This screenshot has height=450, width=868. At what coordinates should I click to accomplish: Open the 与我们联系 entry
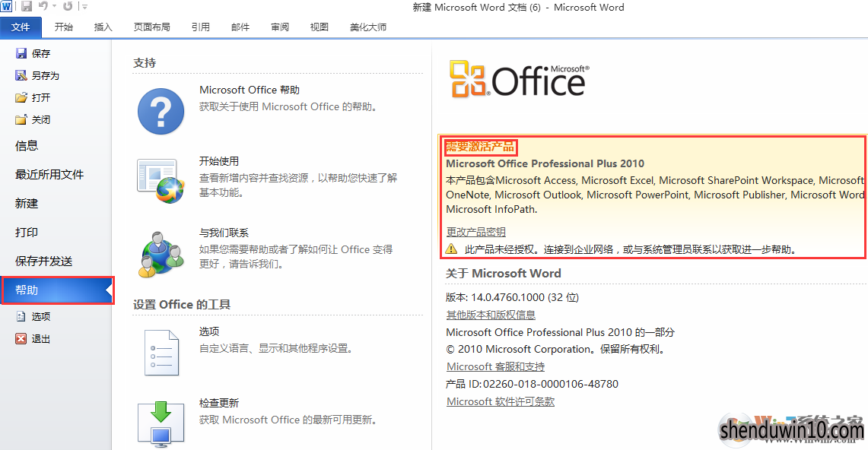point(224,233)
